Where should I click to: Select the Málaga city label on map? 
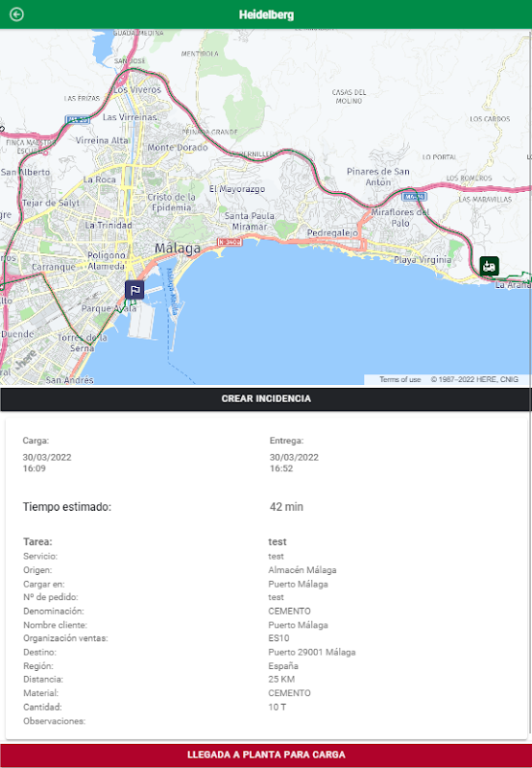click(178, 249)
